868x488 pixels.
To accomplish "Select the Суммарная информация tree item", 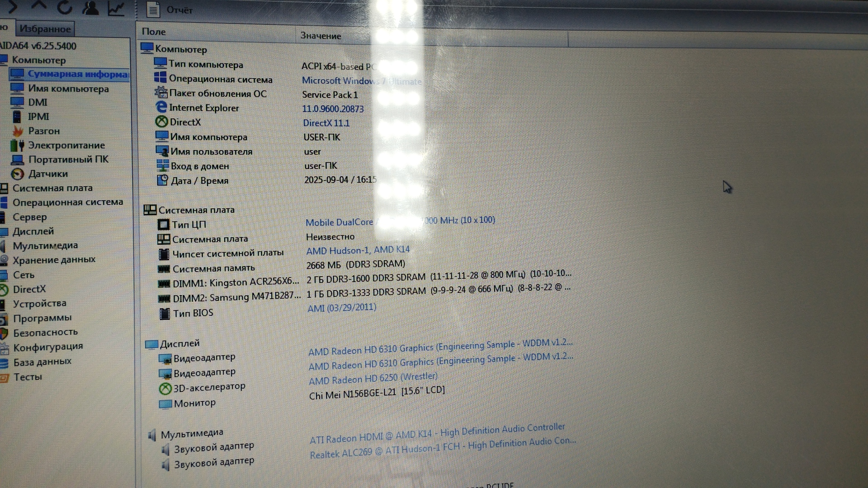I will pos(77,74).
